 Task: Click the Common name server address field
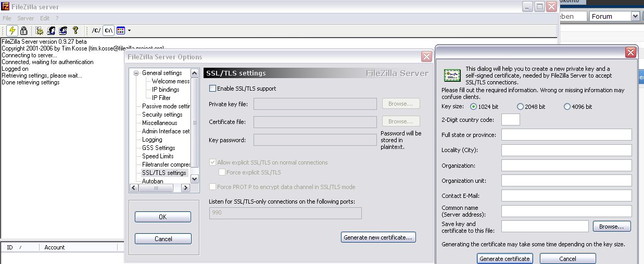click(566, 211)
